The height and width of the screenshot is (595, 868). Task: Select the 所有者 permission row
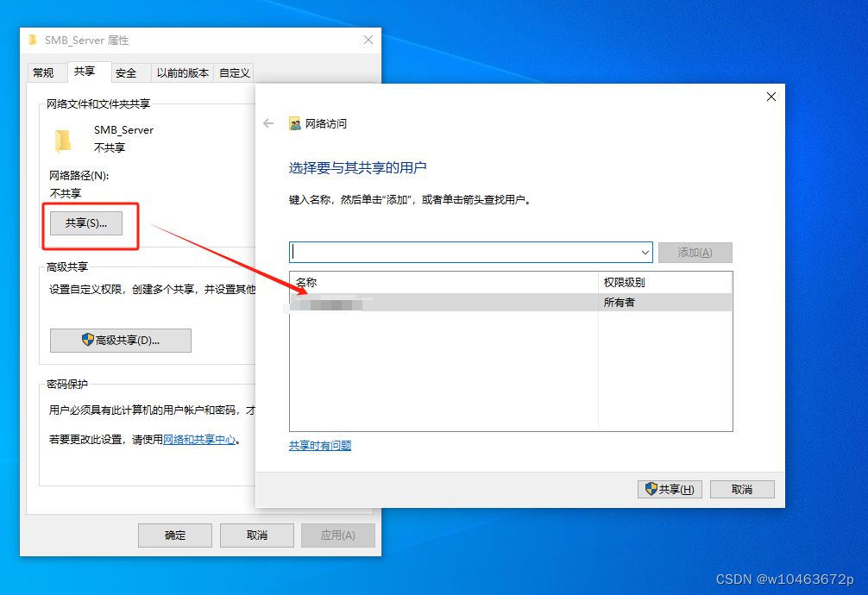[511, 302]
